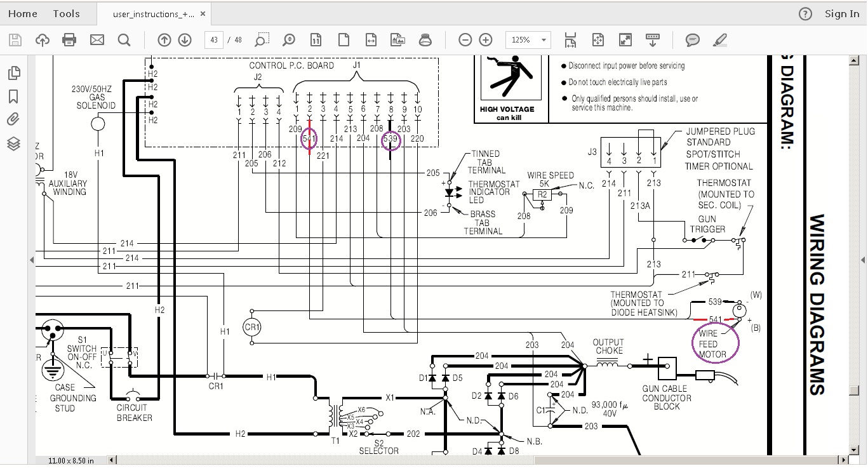Set view to Actual Size

[316, 40]
